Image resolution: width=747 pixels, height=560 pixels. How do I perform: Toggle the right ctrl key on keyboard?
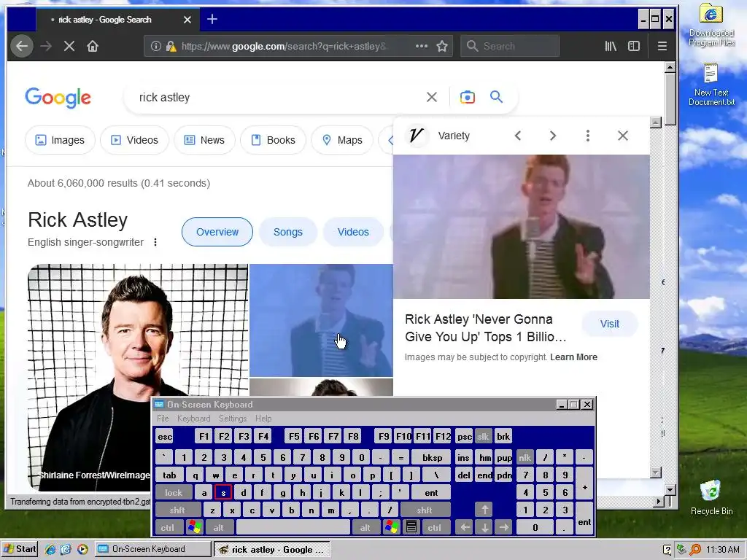coord(434,527)
